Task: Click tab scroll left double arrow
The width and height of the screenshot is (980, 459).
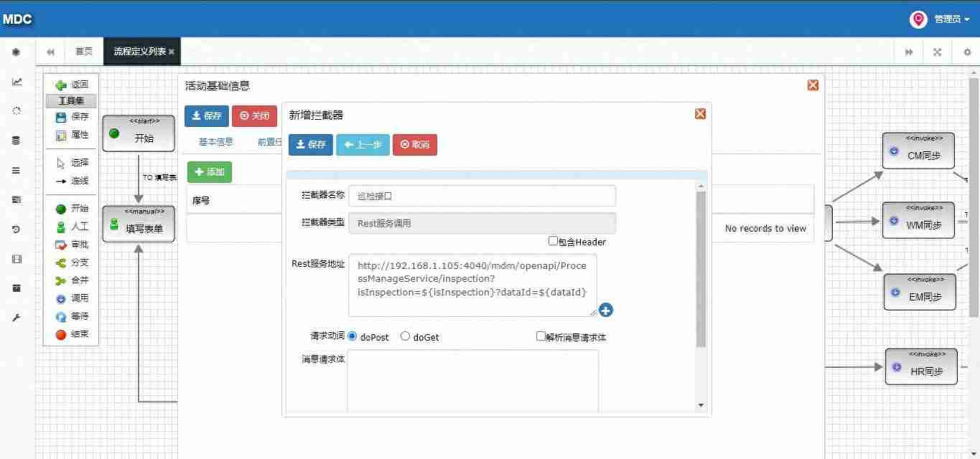Action: [x=50, y=52]
